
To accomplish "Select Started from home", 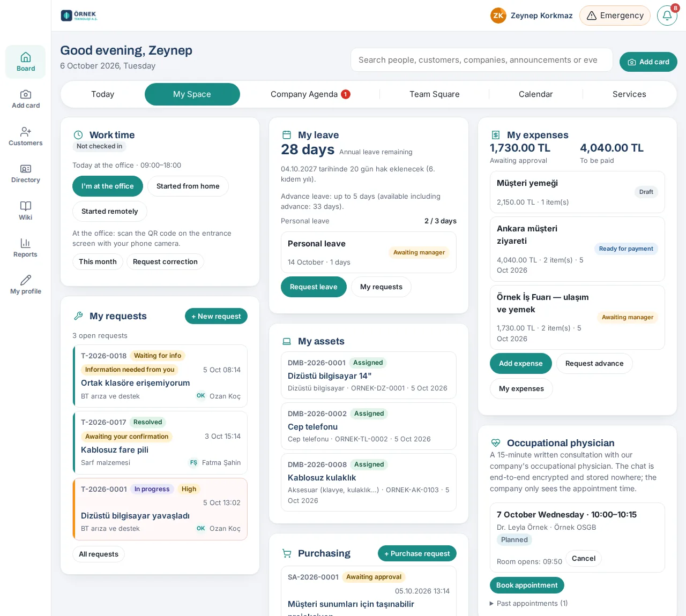I will (188, 186).
